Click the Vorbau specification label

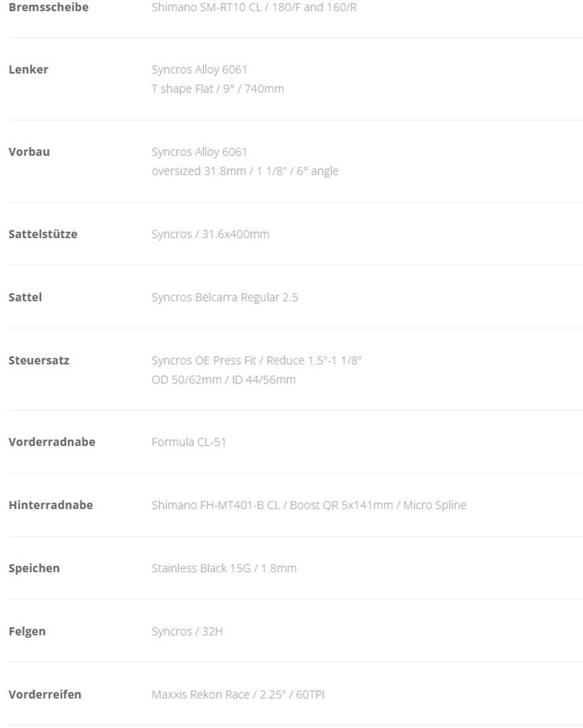click(x=29, y=152)
